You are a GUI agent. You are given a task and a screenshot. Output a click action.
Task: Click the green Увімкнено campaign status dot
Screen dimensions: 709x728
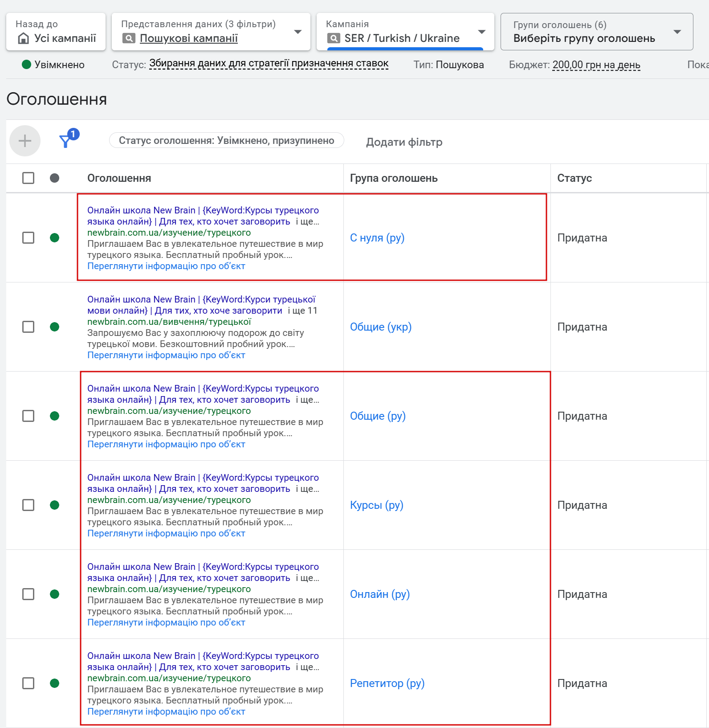(26, 65)
